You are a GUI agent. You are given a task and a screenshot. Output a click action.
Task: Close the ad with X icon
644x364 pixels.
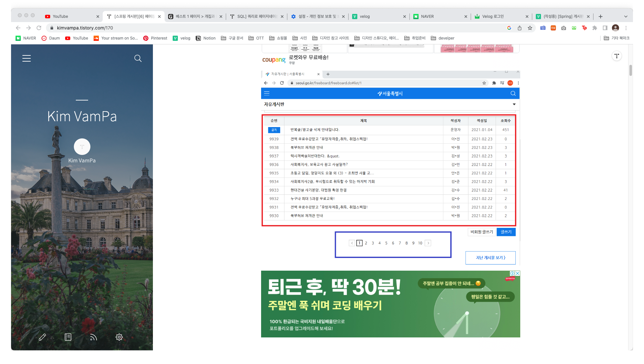pos(518,273)
